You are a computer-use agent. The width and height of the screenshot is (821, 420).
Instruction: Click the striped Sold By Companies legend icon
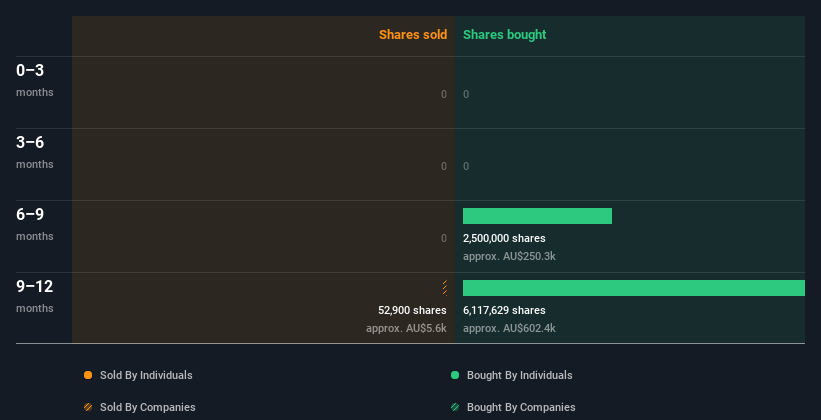(88, 407)
